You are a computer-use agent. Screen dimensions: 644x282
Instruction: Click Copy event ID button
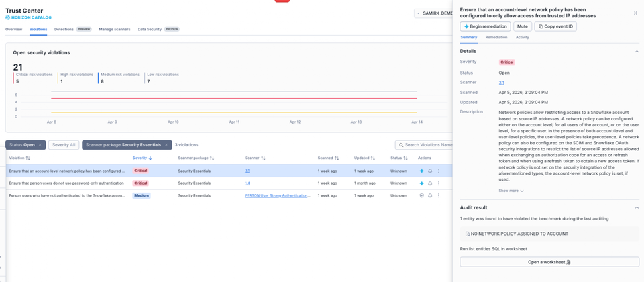tap(555, 26)
